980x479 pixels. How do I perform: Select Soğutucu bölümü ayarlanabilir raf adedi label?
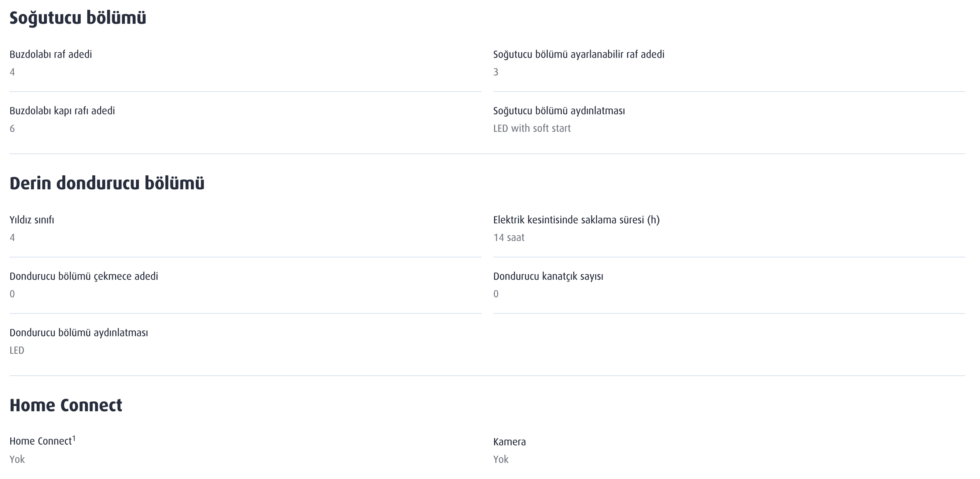579,54
